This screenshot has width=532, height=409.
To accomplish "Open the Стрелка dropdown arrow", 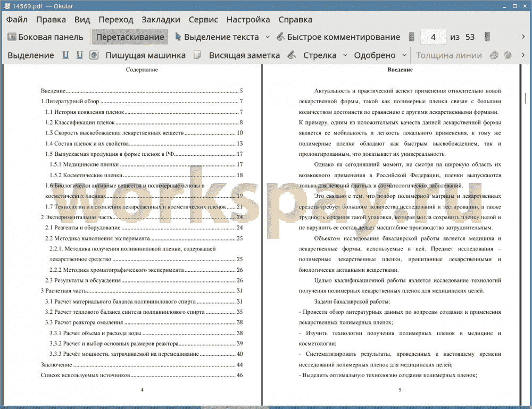I will [345, 55].
